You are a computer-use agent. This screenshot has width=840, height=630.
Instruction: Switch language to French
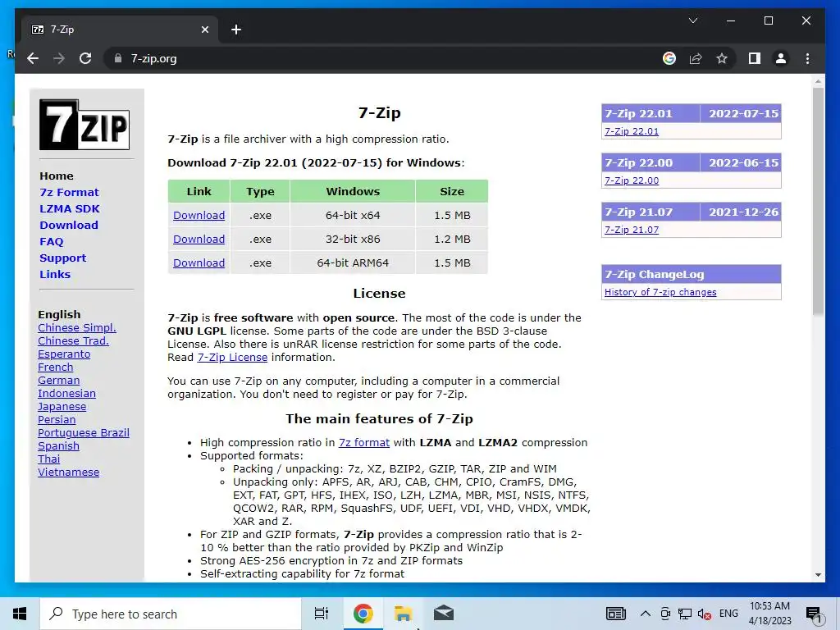tap(55, 367)
